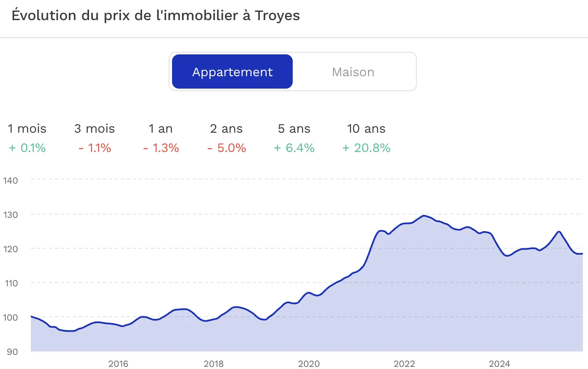The height and width of the screenshot is (369, 588).
Task: Click the '+ 6.4%' five-year change value
Action: point(294,148)
